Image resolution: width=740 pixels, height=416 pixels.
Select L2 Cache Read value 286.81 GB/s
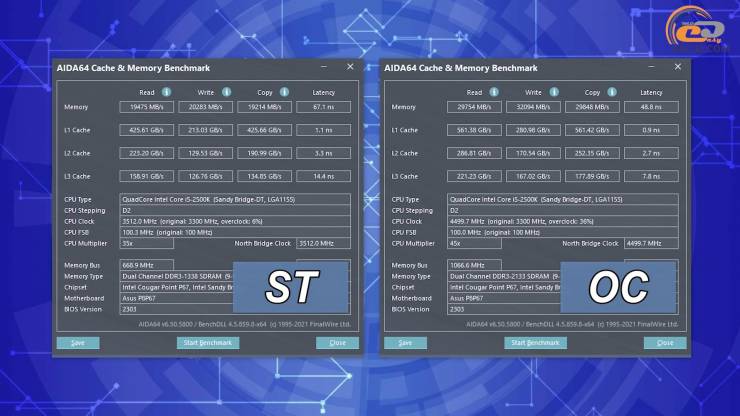474,153
